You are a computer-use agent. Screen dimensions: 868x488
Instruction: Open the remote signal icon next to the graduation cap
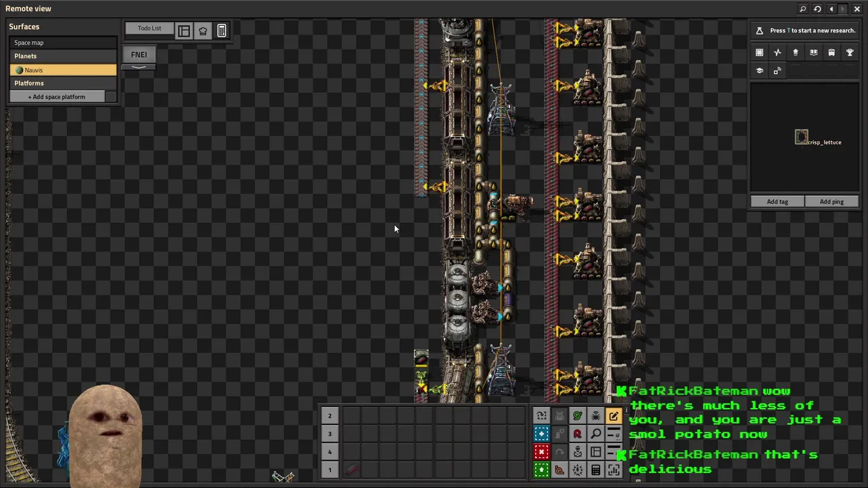click(x=778, y=70)
